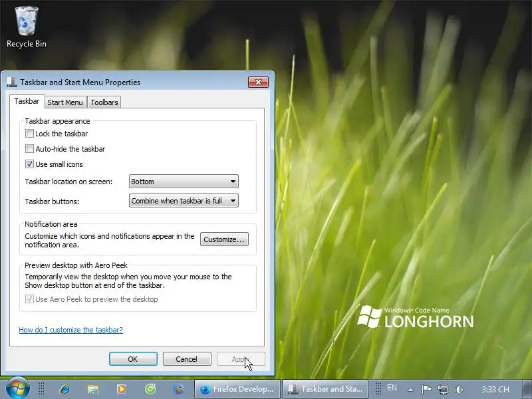Open How do I customize the taskbar link
This screenshot has width=532, height=399.
[70, 330]
